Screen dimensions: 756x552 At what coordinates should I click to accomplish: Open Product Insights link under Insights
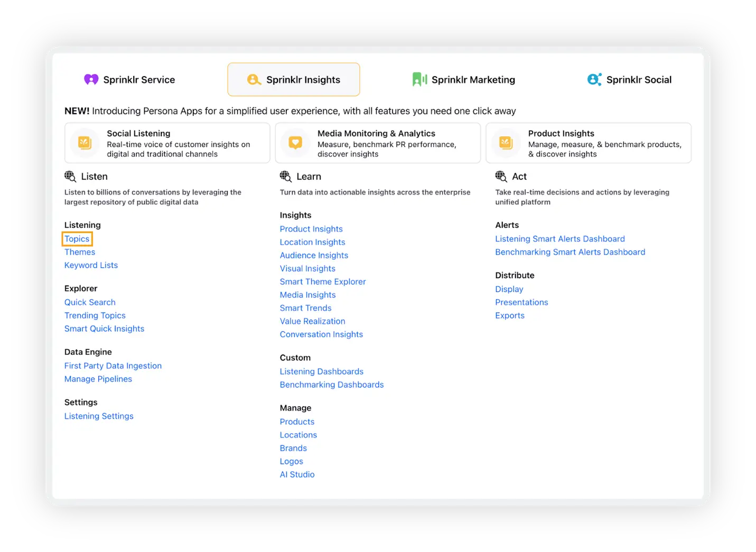tap(311, 229)
